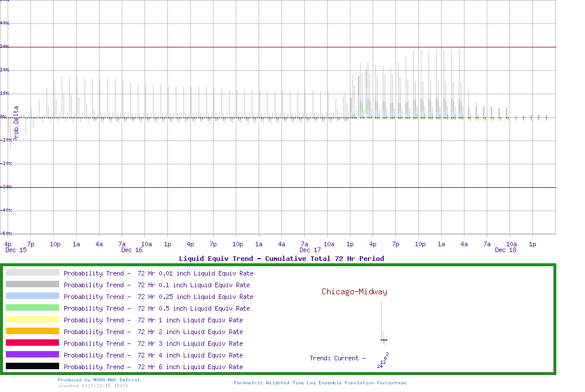Screen dimensions: 585x392
Task: Click the 'Trend: Current -' label
Action: (338, 358)
